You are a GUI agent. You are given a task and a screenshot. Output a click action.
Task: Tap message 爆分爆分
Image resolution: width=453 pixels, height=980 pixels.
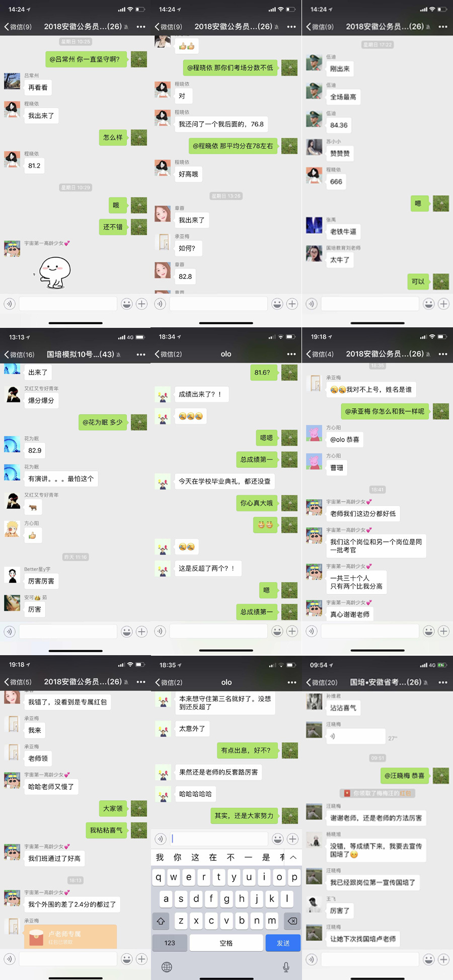pyautogui.click(x=41, y=400)
